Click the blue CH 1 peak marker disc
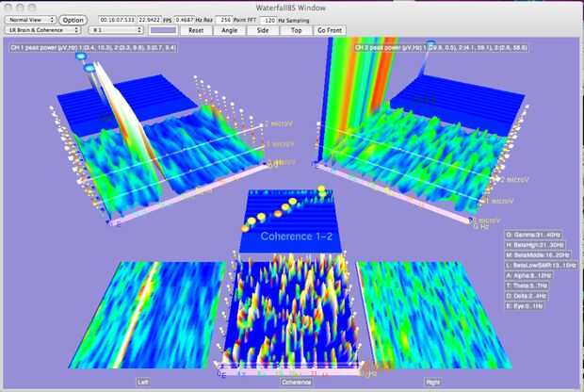 [81, 57]
